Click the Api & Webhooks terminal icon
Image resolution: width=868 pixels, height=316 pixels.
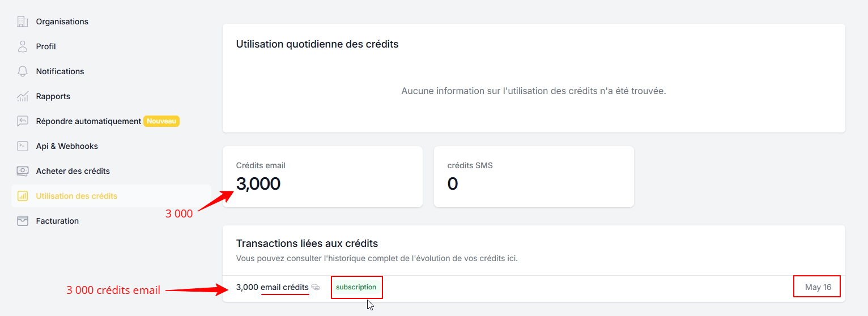click(x=23, y=146)
